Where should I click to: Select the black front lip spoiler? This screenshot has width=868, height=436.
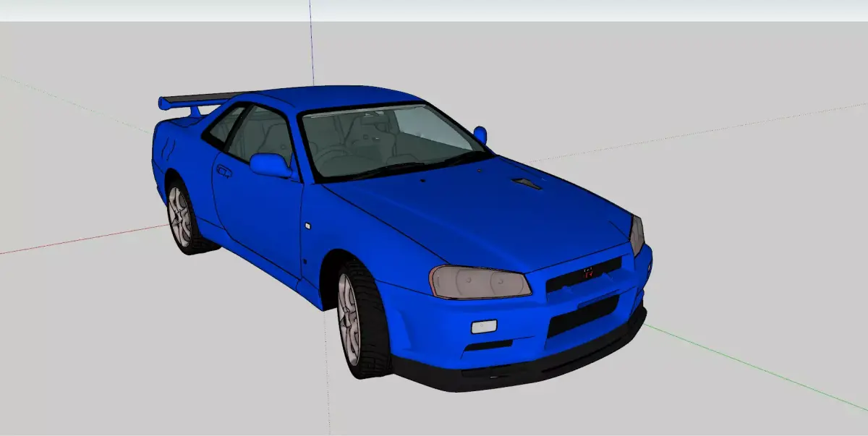coord(521,362)
